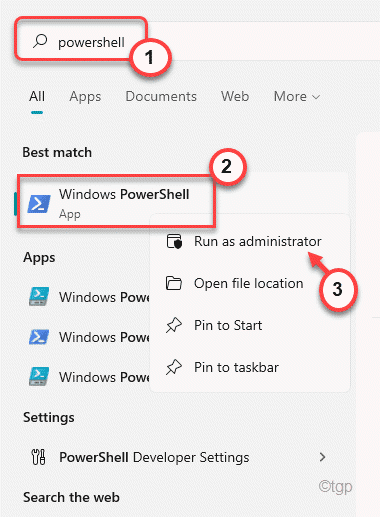The width and height of the screenshot is (380, 517).
Task: Click the Windows PowerShell best match icon
Action: (x=39, y=204)
